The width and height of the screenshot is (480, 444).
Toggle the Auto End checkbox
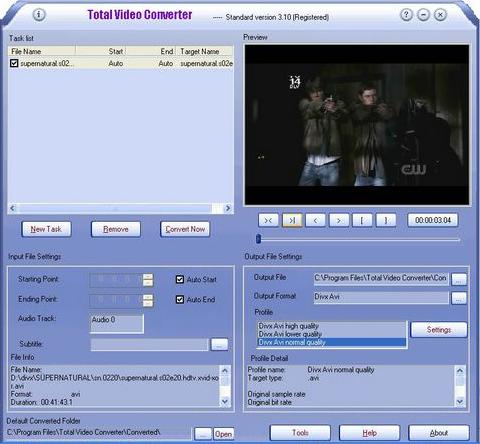[x=180, y=299]
